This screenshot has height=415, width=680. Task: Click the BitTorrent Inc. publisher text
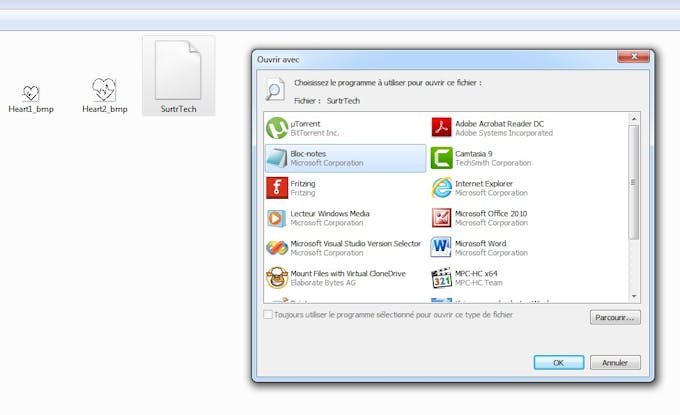314,133
